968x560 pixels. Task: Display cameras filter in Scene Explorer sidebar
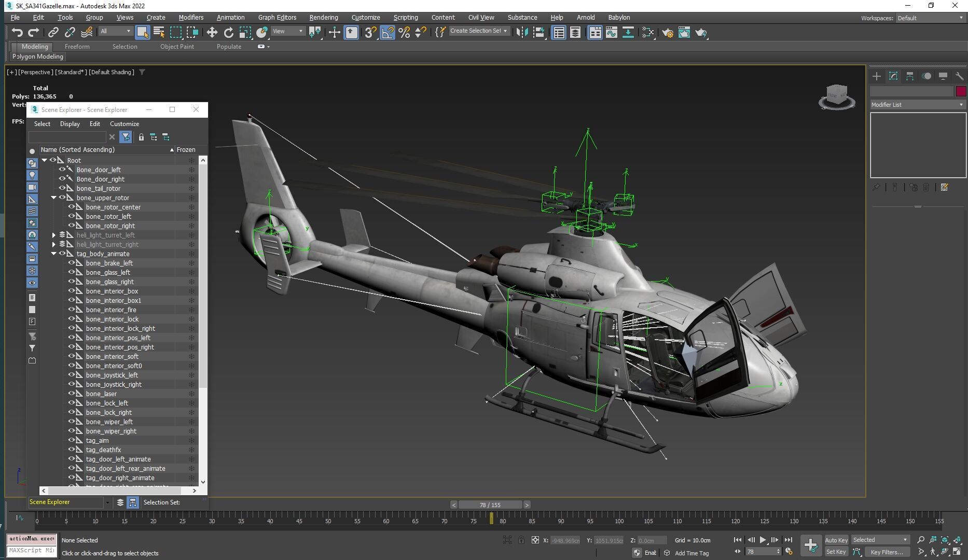tap(32, 187)
